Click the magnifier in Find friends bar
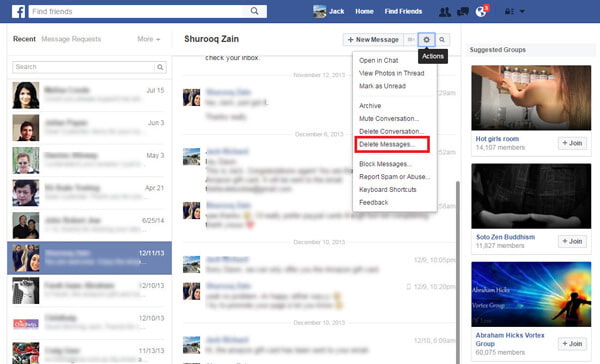This screenshot has height=364, width=600. tap(254, 11)
